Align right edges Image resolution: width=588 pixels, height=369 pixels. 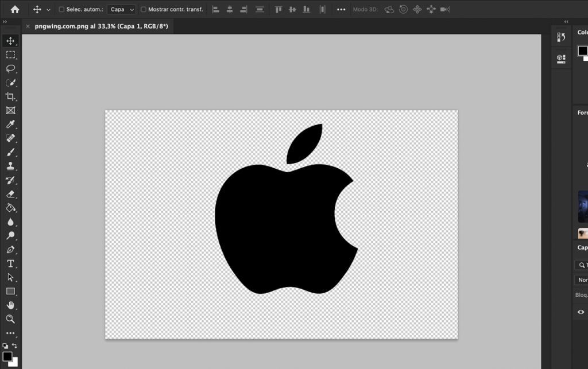tap(243, 9)
